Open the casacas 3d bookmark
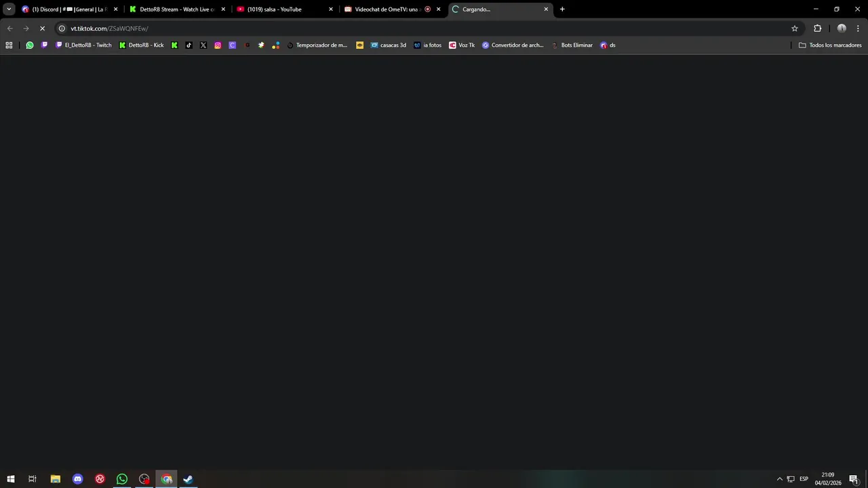Image resolution: width=868 pixels, height=488 pixels. (389, 45)
